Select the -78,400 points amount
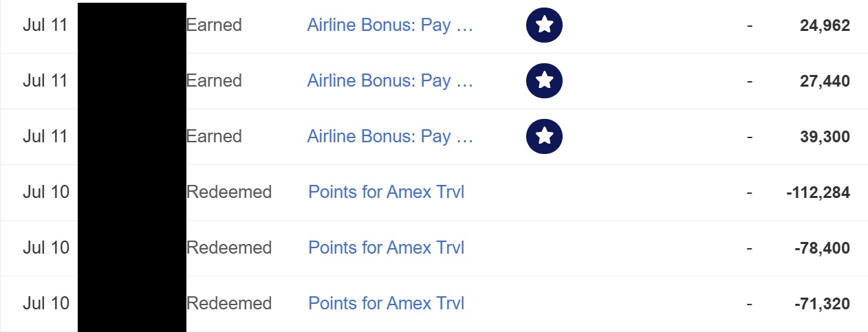This screenshot has height=332, width=868. (x=822, y=249)
